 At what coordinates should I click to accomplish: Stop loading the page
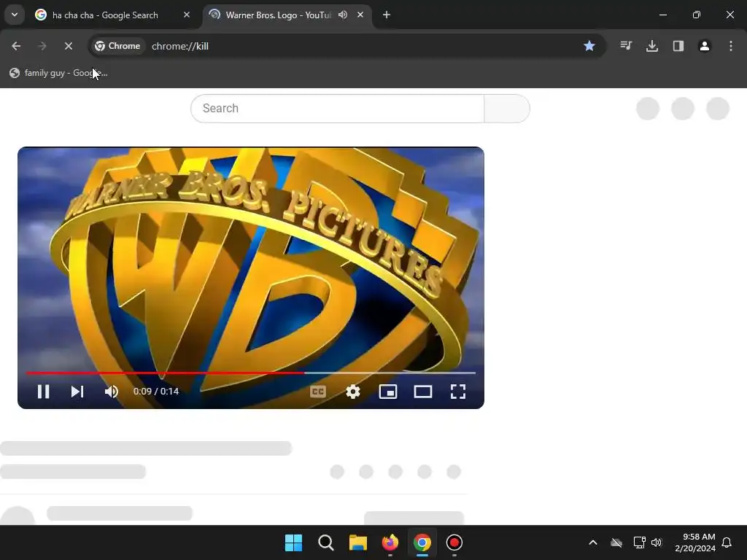[x=68, y=46]
